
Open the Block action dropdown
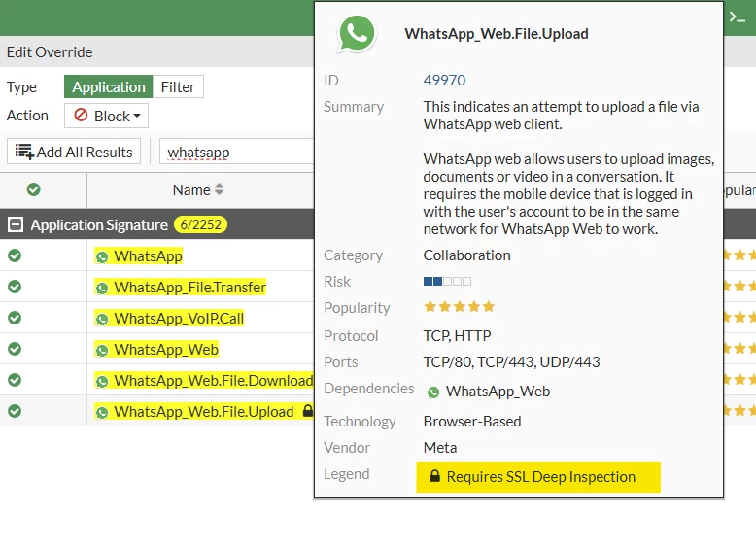pos(106,116)
